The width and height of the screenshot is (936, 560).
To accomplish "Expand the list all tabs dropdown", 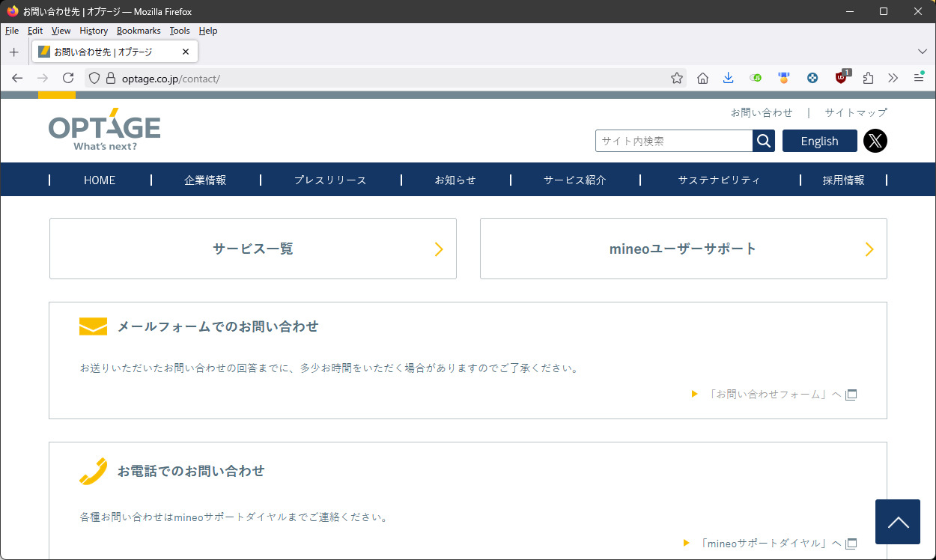I will [x=922, y=52].
